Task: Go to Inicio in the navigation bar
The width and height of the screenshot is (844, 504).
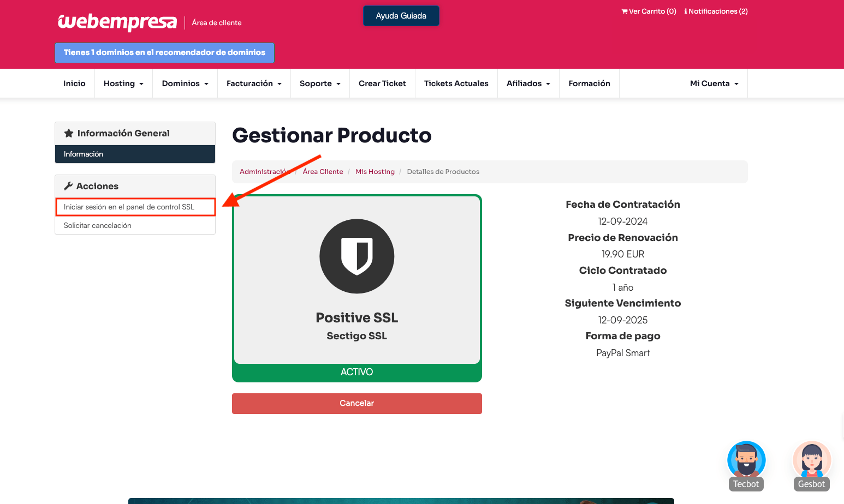Action: (x=74, y=83)
